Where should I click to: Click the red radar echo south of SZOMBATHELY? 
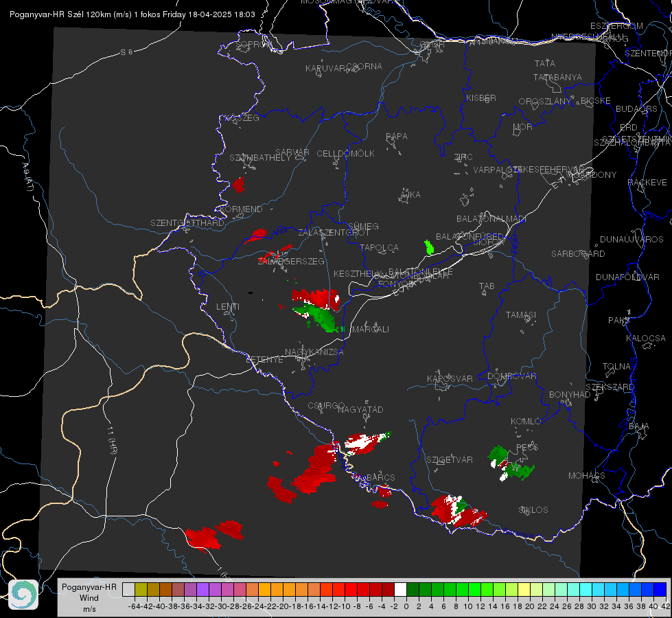tap(238, 185)
